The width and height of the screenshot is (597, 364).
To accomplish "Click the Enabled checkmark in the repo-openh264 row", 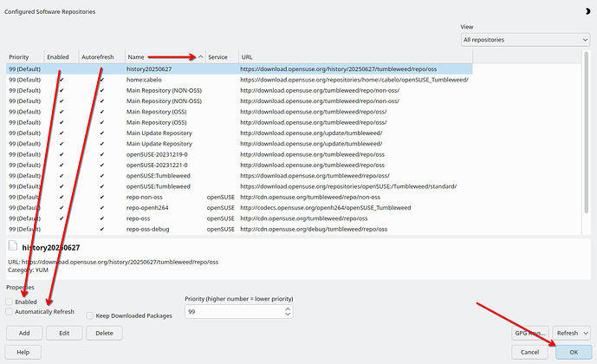I will pyautogui.click(x=62, y=207).
